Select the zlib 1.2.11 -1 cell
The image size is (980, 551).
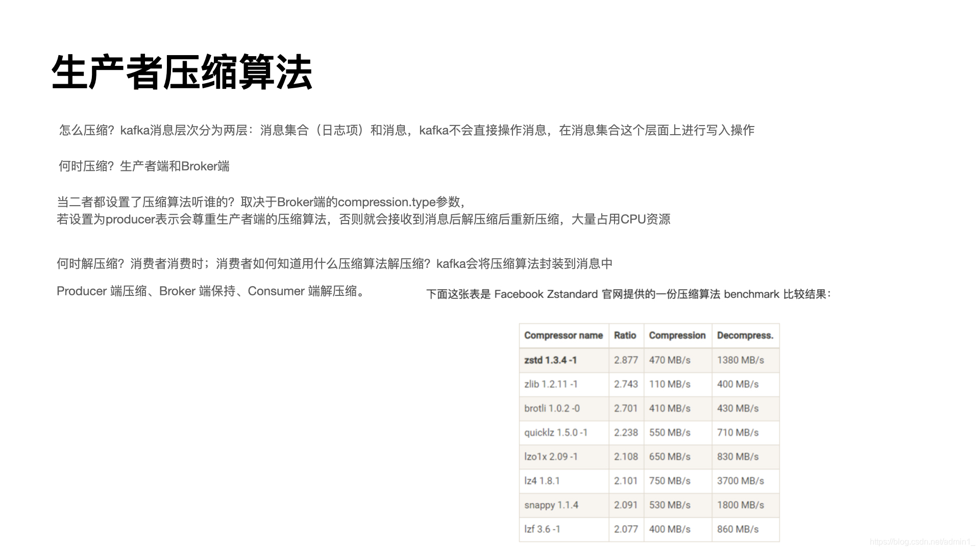pyautogui.click(x=551, y=384)
